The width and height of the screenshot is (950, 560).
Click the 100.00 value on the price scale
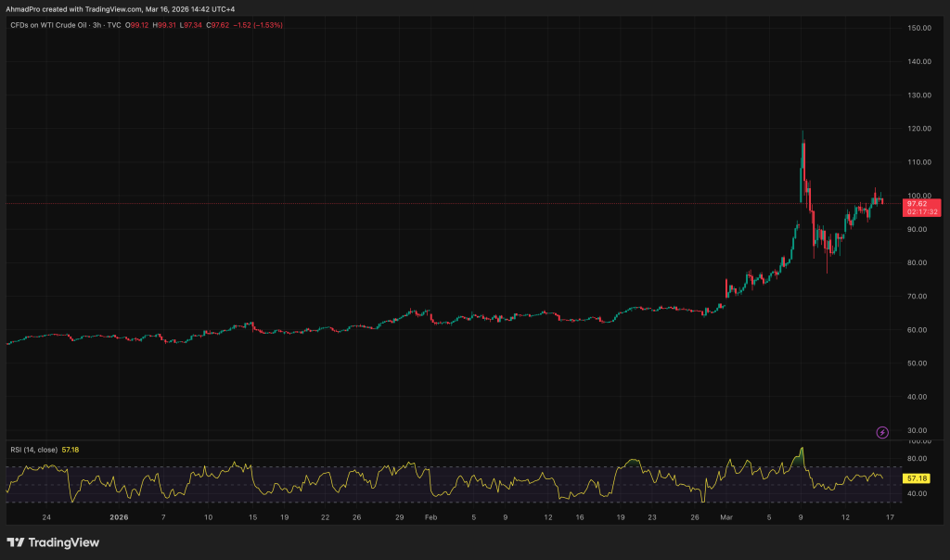pos(918,195)
